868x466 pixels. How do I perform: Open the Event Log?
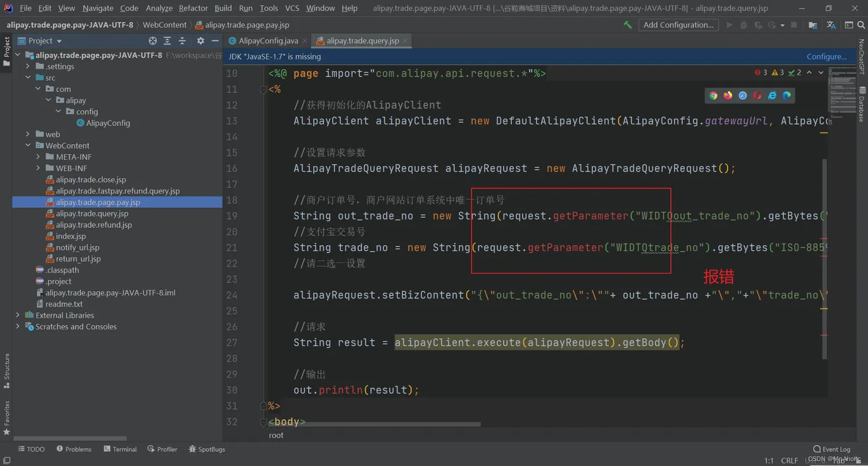coord(831,449)
